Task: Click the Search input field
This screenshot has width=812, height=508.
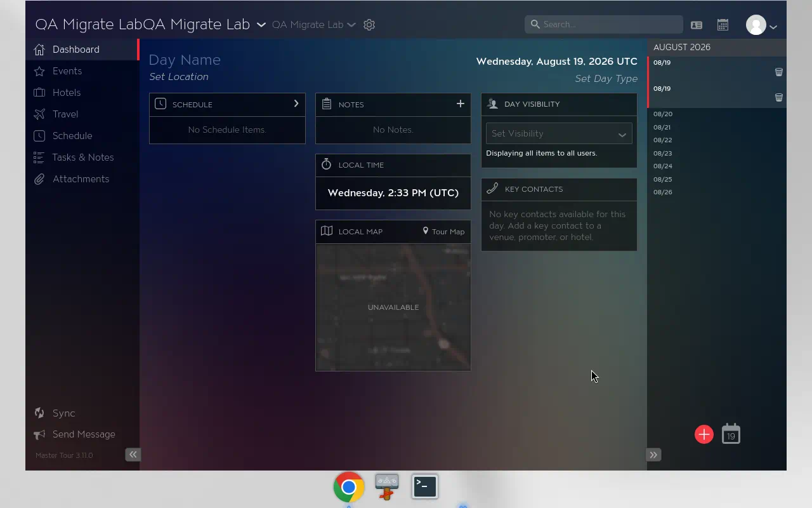Action: tap(604, 24)
